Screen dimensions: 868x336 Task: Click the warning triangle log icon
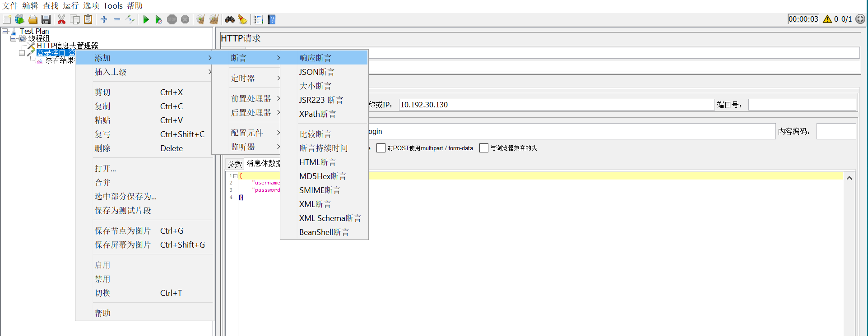pos(827,19)
